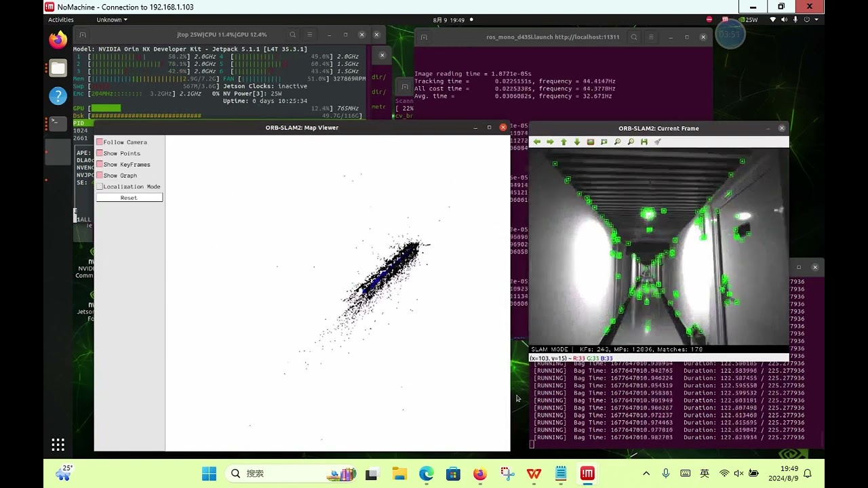This screenshot has height=488, width=868.
Task: Show hidden icons chevron in system tray
Action: (x=646, y=473)
